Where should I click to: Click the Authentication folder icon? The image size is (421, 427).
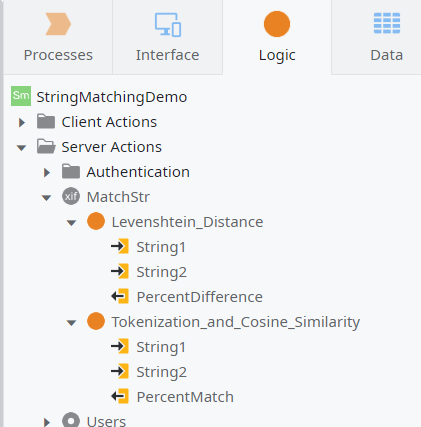coord(71,171)
